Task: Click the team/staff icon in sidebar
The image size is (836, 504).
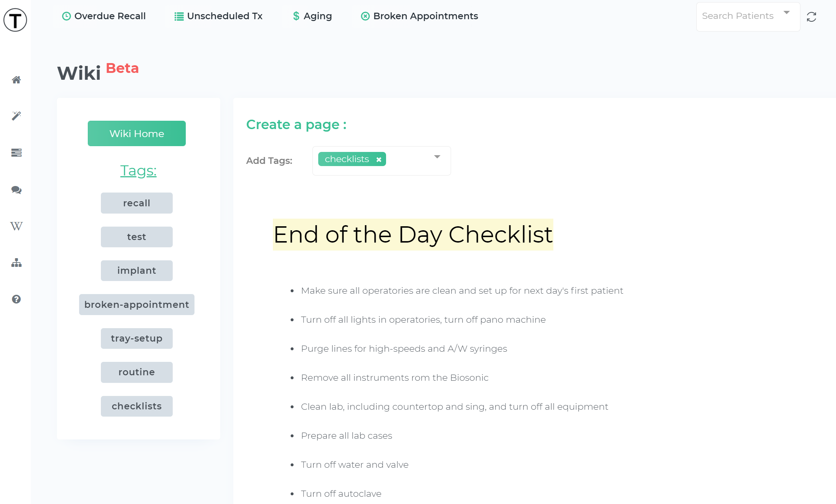Action: [16, 263]
